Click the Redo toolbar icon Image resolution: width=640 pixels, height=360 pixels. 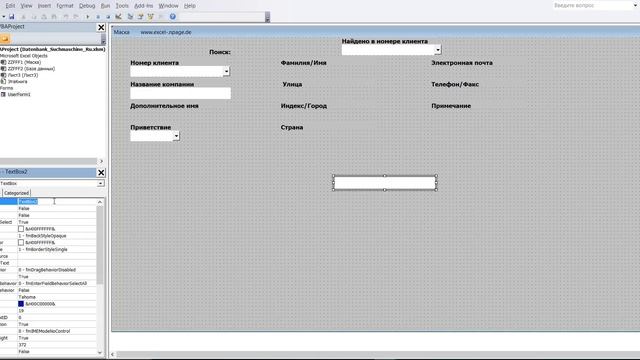tap(76, 17)
